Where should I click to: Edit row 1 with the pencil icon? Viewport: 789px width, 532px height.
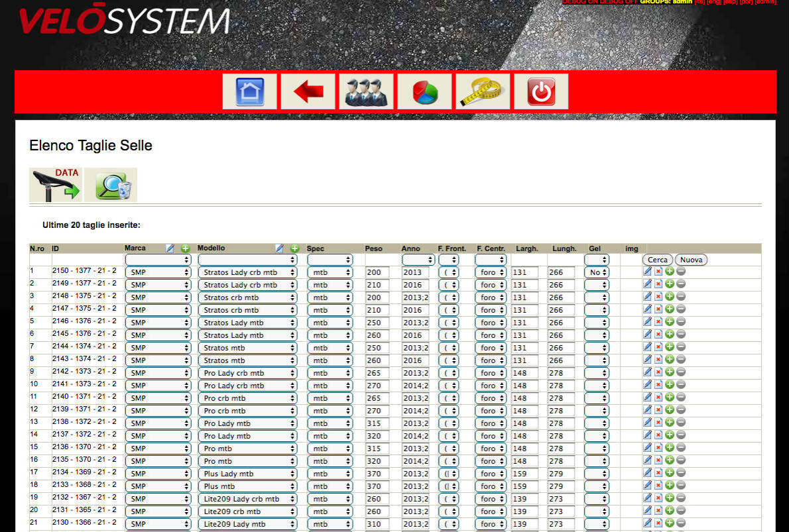click(648, 271)
